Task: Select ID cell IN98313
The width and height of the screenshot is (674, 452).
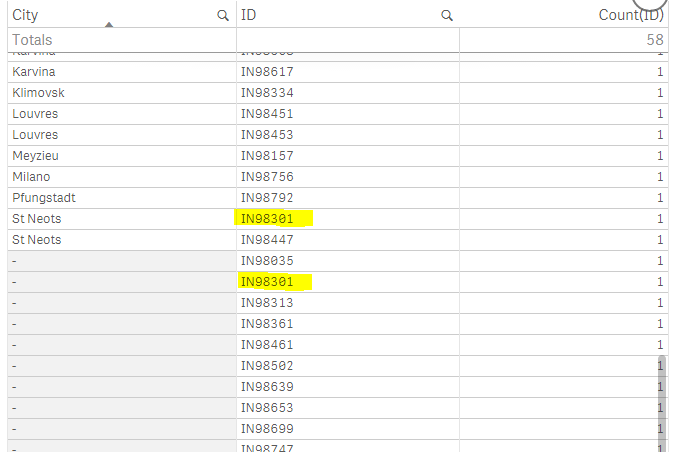Action: 267,303
